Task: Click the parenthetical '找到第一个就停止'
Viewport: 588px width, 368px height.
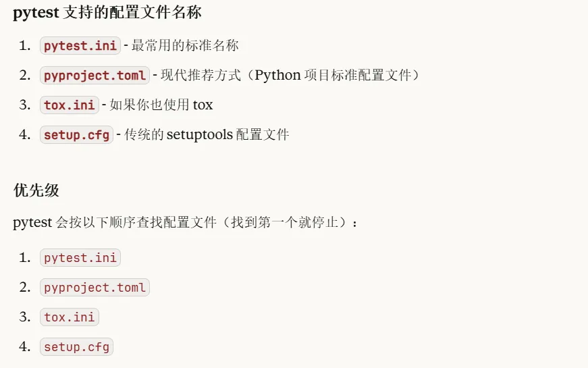Action: tap(285, 222)
